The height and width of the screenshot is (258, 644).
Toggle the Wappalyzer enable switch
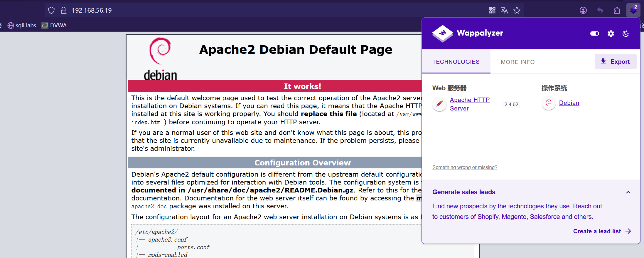(595, 33)
